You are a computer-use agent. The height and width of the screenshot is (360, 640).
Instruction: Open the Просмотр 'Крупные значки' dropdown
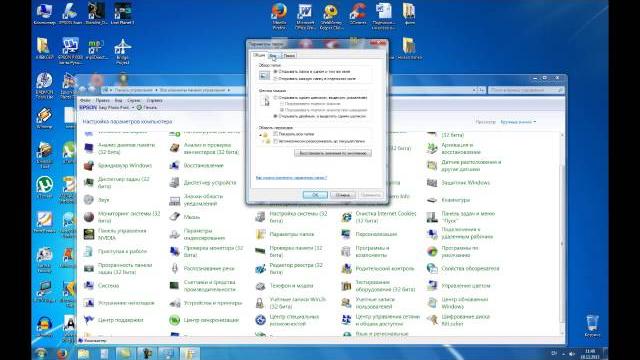[518, 122]
